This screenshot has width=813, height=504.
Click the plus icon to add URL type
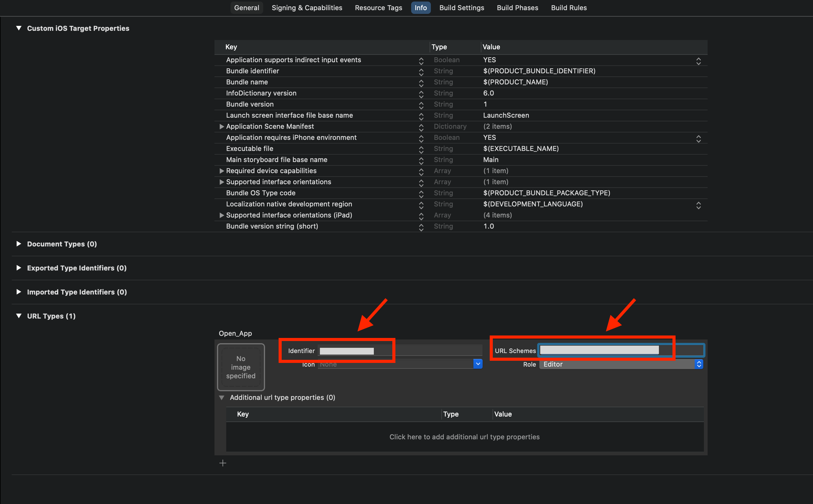click(x=223, y=463)
